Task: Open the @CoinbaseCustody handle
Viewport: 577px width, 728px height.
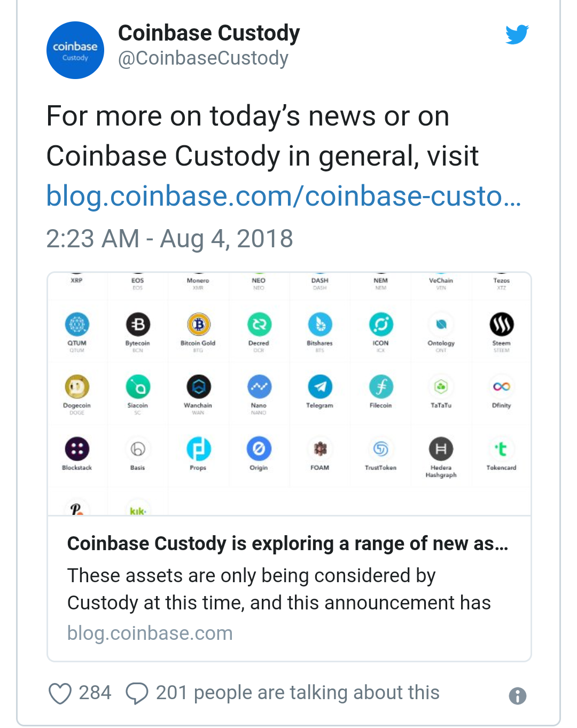Action: pyautogui.click(x=203, y=58)
